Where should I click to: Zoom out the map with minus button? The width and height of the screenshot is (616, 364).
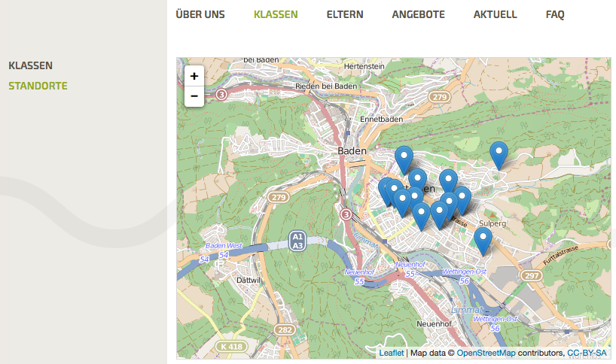pyautogui.click(x=194, y=96)
